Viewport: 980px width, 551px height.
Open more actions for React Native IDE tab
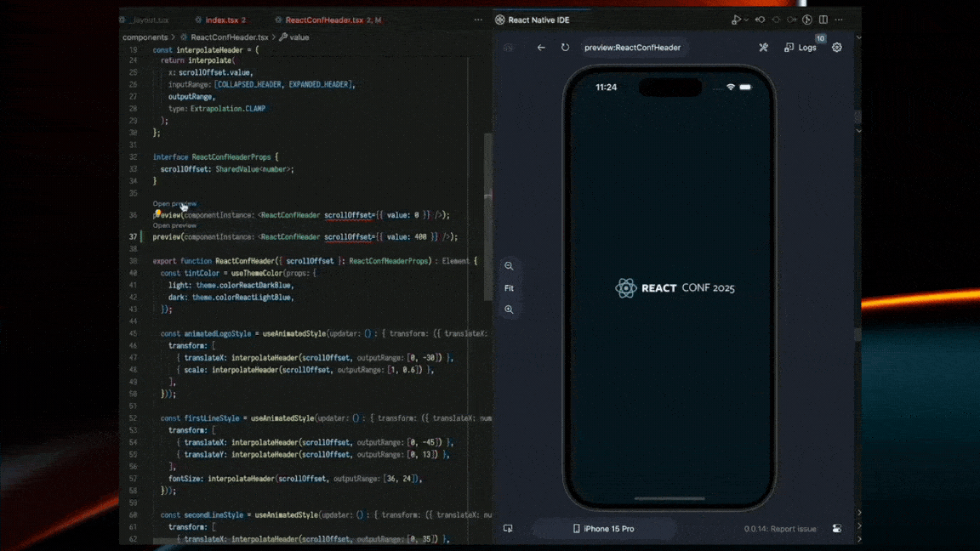click(x=839, y=20)
